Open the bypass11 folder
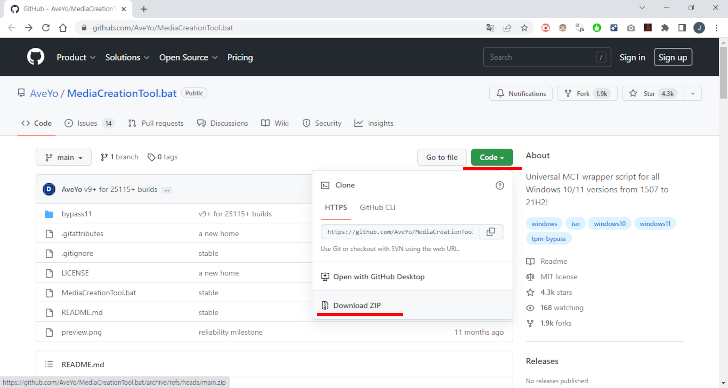The height and width of the screenshot is (388, 728). 77,214
